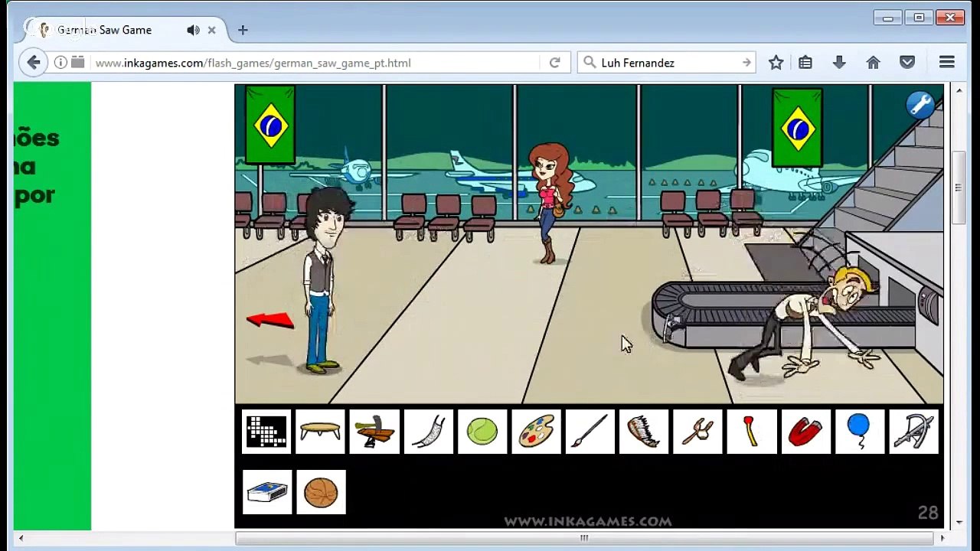Select the crossword puzzle inventory item

pos(266,432)
